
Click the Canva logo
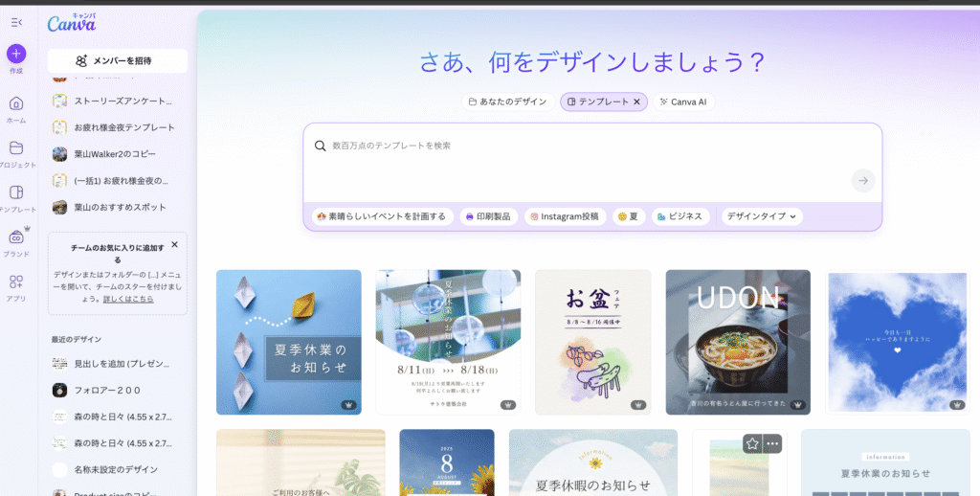[72, 24]
